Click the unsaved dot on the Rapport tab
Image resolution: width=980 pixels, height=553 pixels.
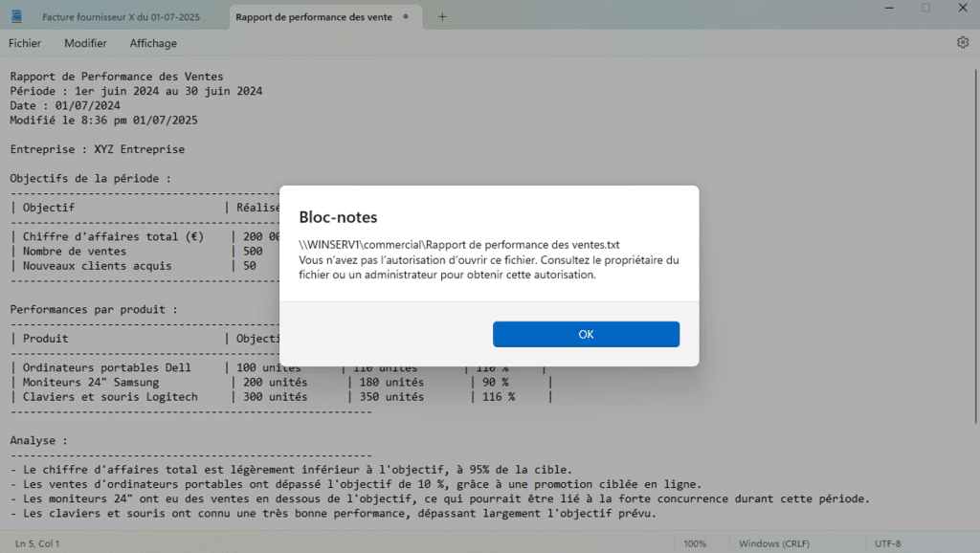(406, 17)
